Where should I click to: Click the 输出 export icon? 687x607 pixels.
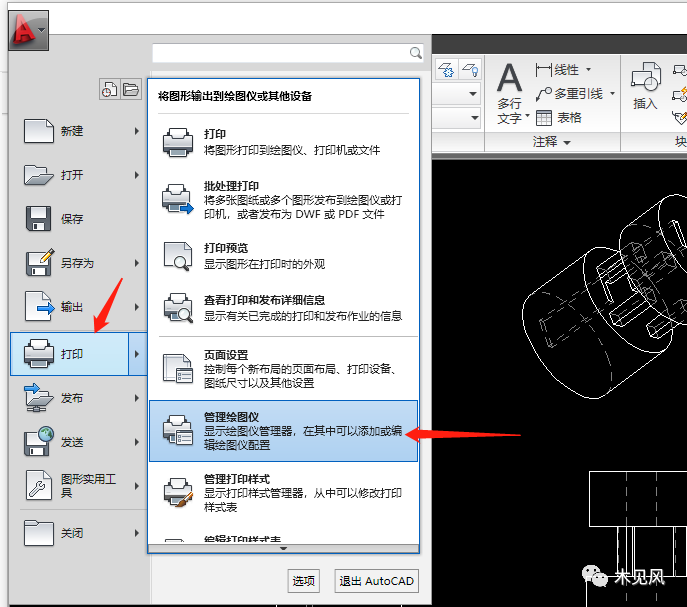pyautogui.click(x=39, y=306)
